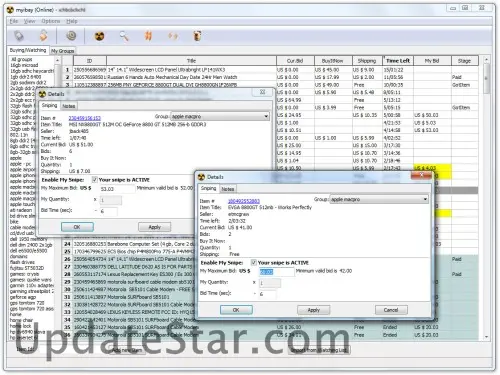
Task: Switch to the Buying/Watching tab
Action: point(28,50)
